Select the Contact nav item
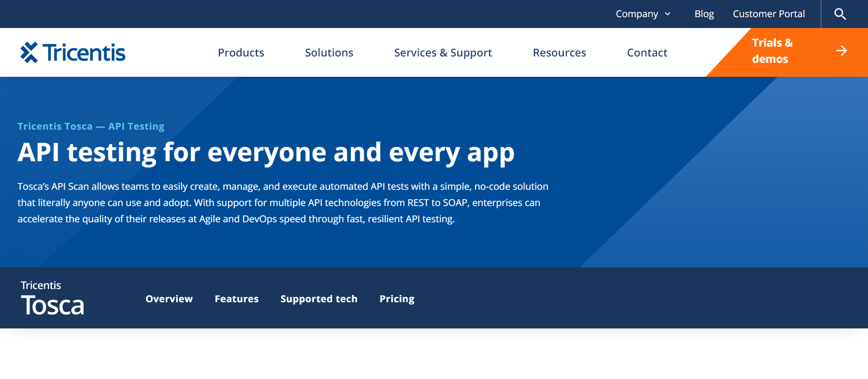868x379 pixels. pyautogui.click(x=647, y=53)
